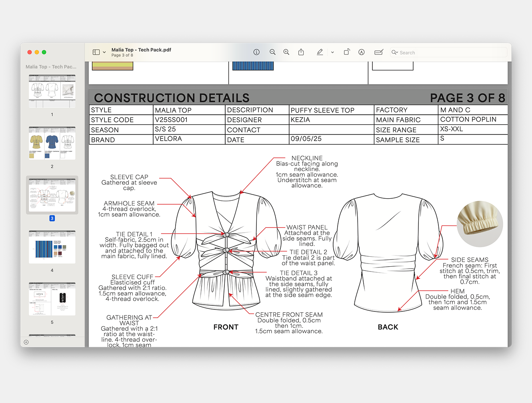Go to page 5 label placement thumbnail

tap(52, 299)
